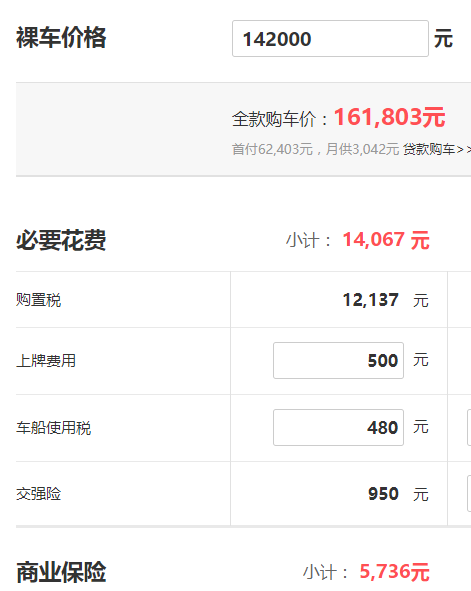Click the 裸车价格 input showing 142000
Viewport: 471px width, 591px height.
pos(330,38)
